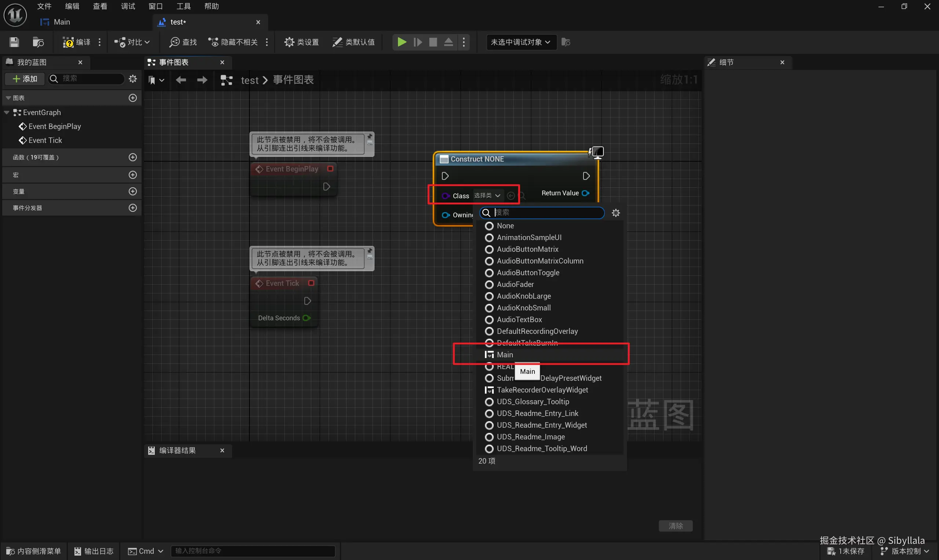This screenshot has width=939, height=560.
Task: Click the 清除 clear button
Action: click(676, 526)
